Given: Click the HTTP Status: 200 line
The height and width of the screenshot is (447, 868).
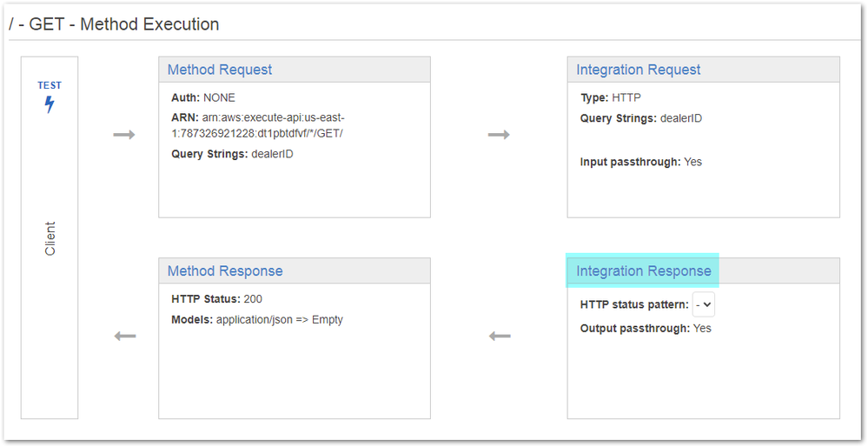Looking at the screenshot, I should pos(216,299).
